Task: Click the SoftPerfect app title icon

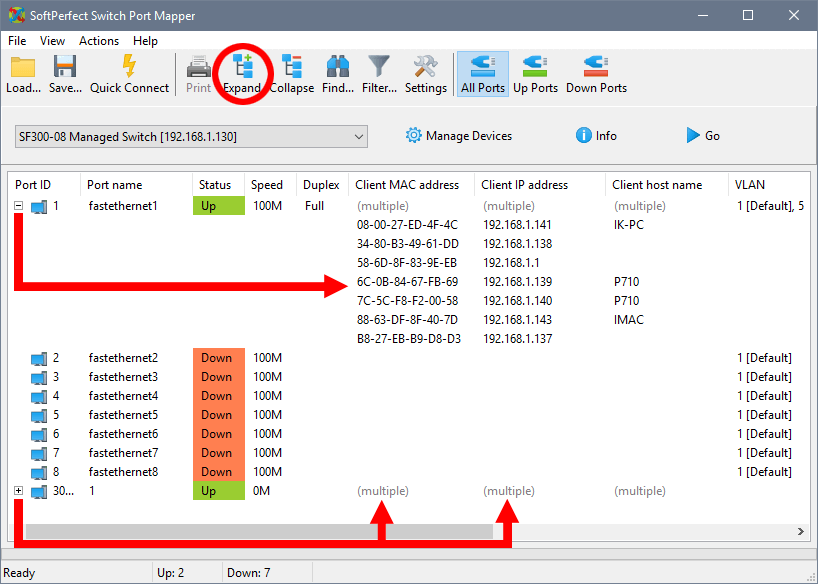Action: 16,15
